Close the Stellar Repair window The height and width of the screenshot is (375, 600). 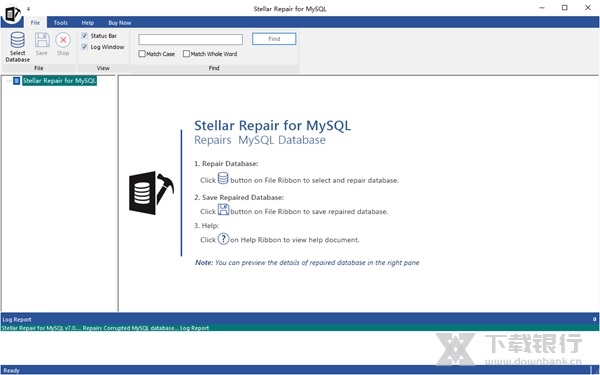[588, 8]
